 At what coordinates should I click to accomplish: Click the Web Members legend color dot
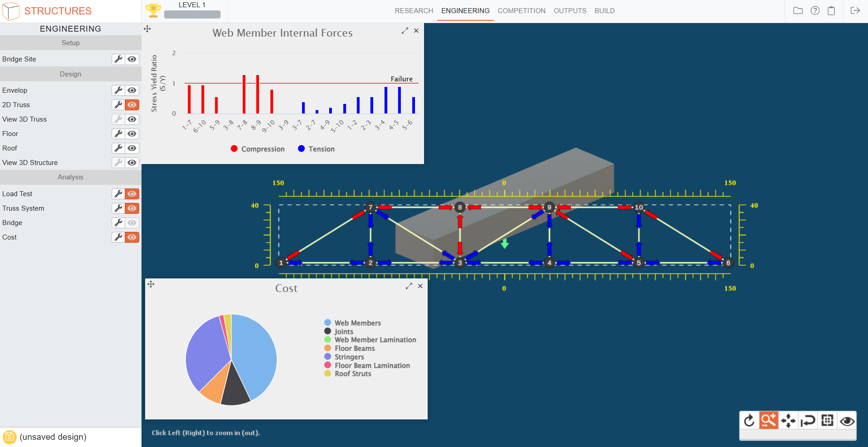point(328,323)
